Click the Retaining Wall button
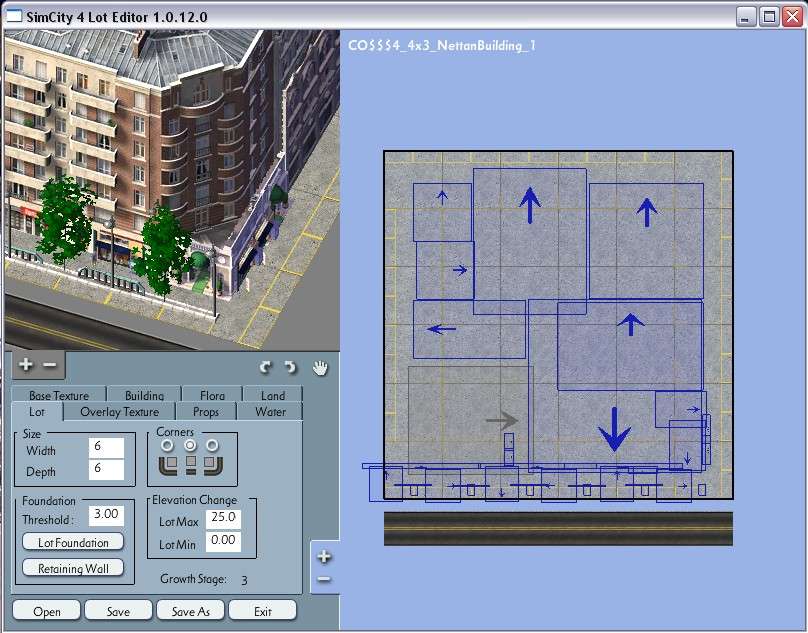The width and height of the screenshot is (808, 633). point(73,568)
